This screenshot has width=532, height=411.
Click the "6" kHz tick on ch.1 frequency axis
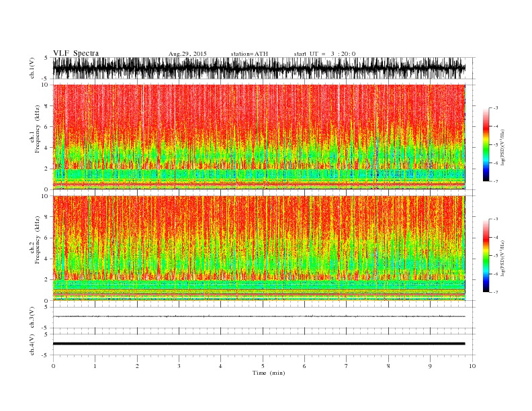[x=46, y=127]
